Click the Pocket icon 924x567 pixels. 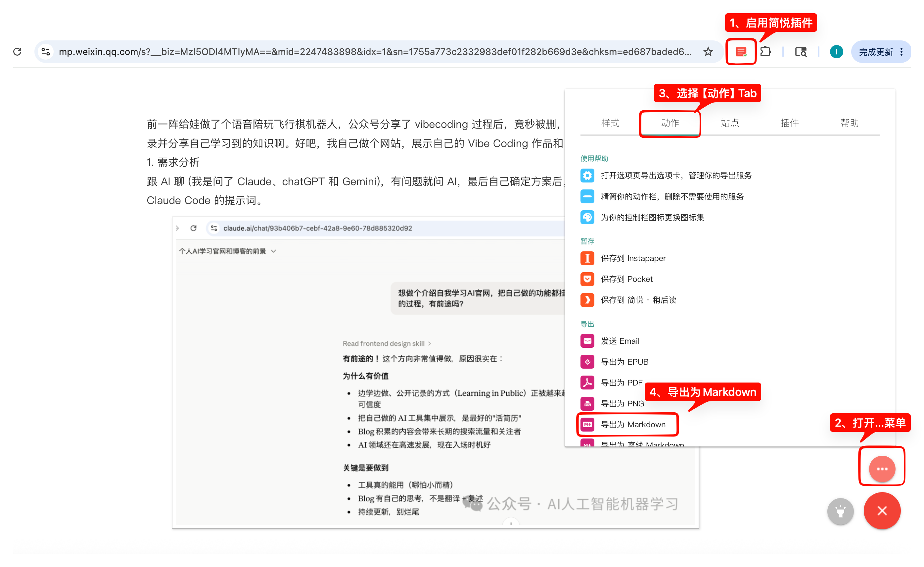[587, 279]
